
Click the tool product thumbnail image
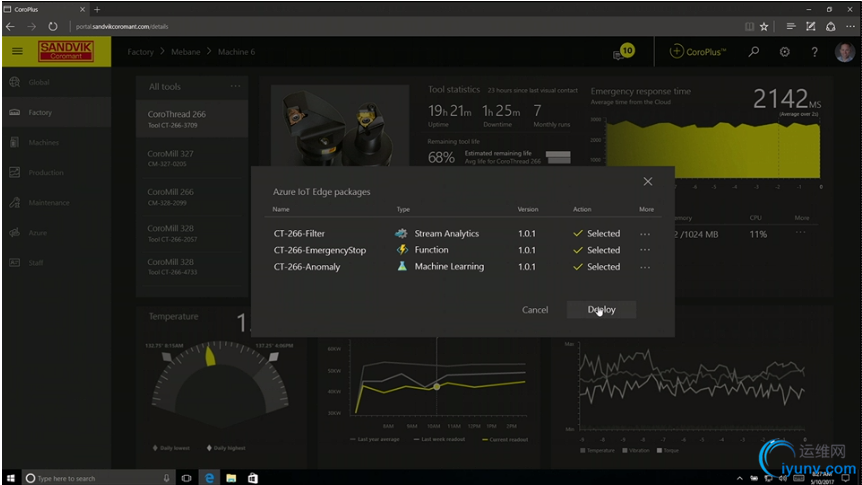tap(340, 126)
